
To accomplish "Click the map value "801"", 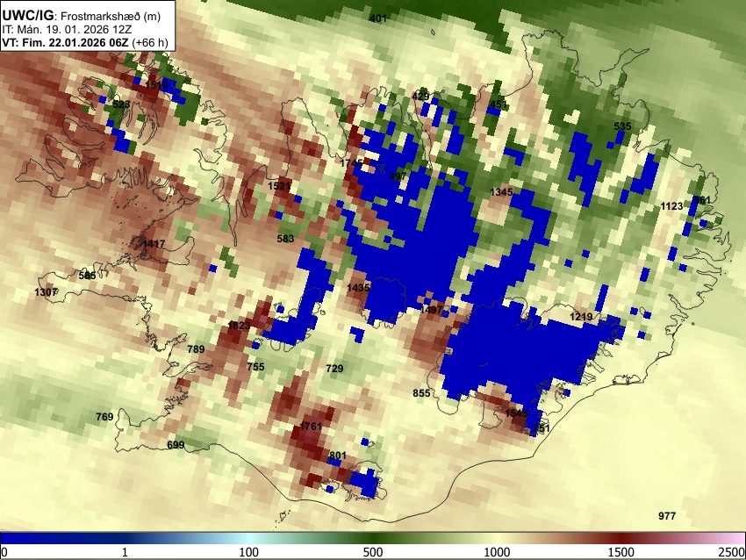I will (x=338, y=456).
